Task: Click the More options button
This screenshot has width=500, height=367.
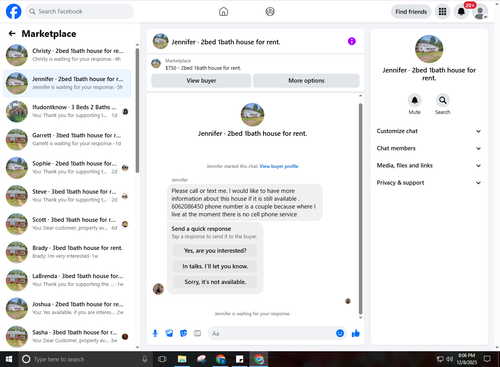Action: click(x=306, y=80)
